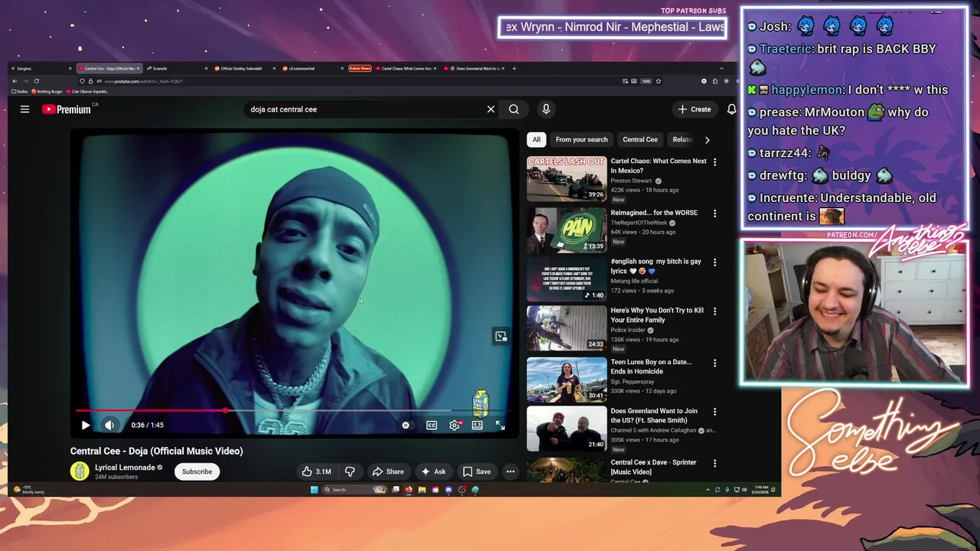Bookmark this page with star icon
The image size is (980, 551).
coord(658,81)
